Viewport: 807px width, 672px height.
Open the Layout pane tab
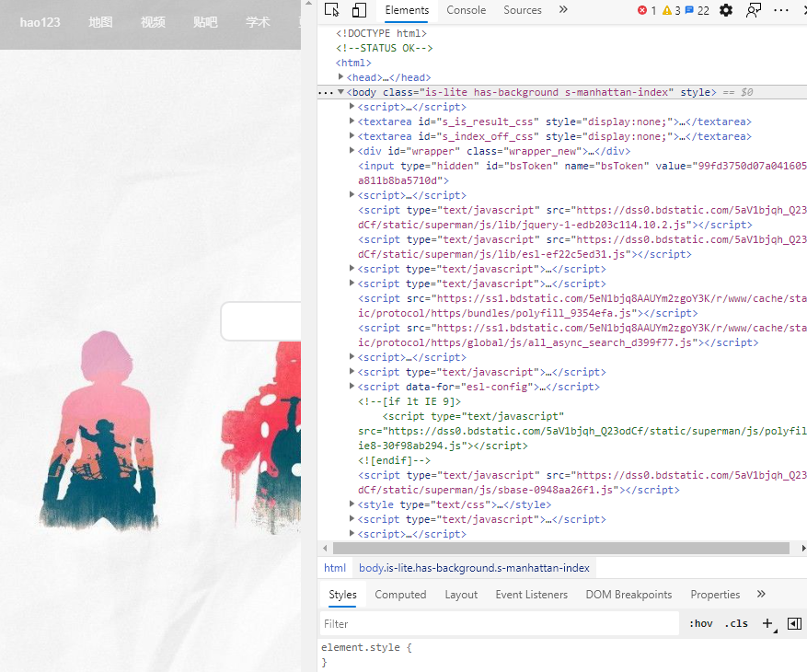coord(461,595)
